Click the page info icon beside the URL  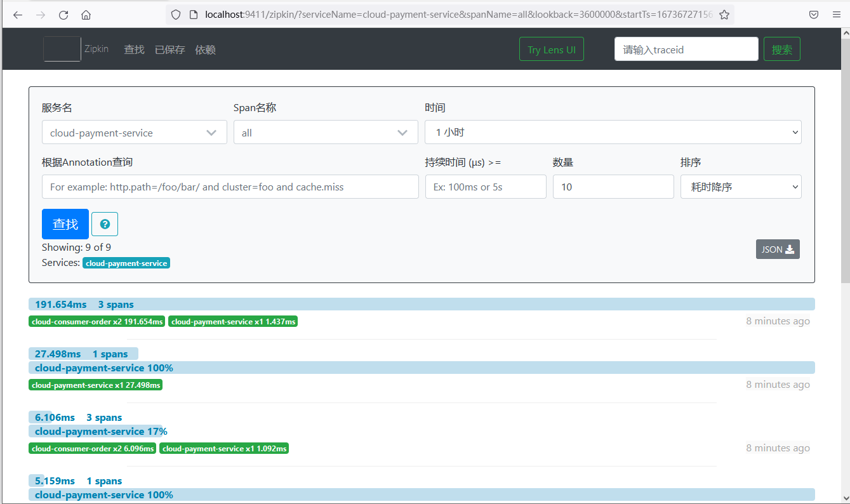point(194,15)
